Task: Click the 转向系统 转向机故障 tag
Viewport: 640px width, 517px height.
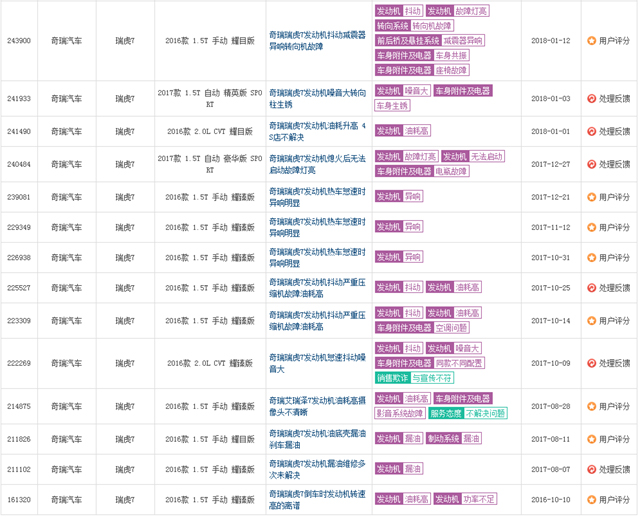Action: click(414, 26)
